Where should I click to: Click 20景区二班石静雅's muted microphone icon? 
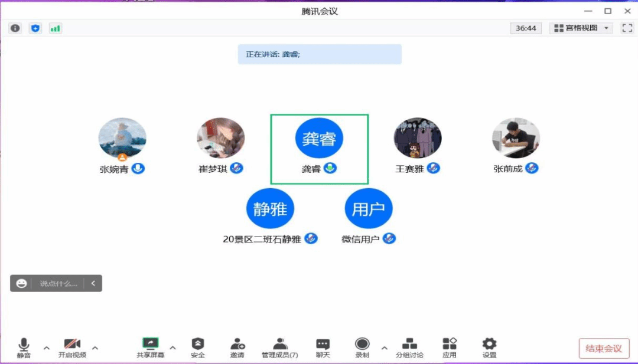coord(311,238)
